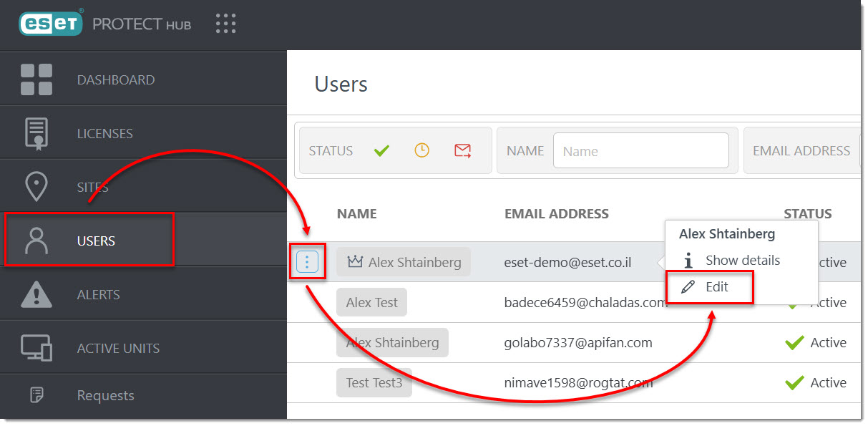This screenshot has width=868, height=426.
Task: Select the Users sidebar item
Action: (x=143, y=241)
